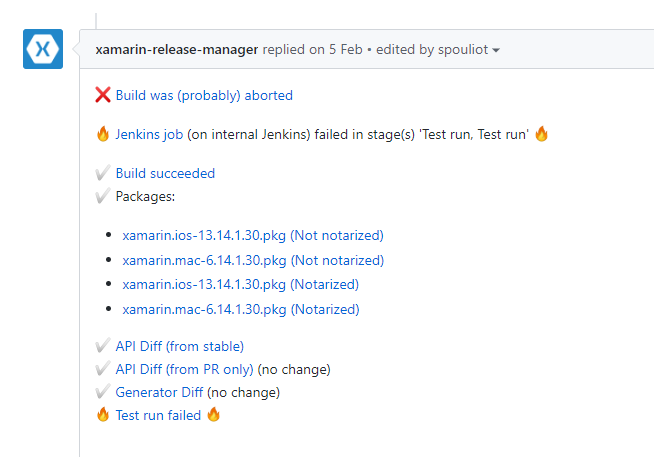This screenshot has height=457, width=654.
Task: Click the fire emoji after 'Test run, Test run'
Action: [x=541, y=134]
